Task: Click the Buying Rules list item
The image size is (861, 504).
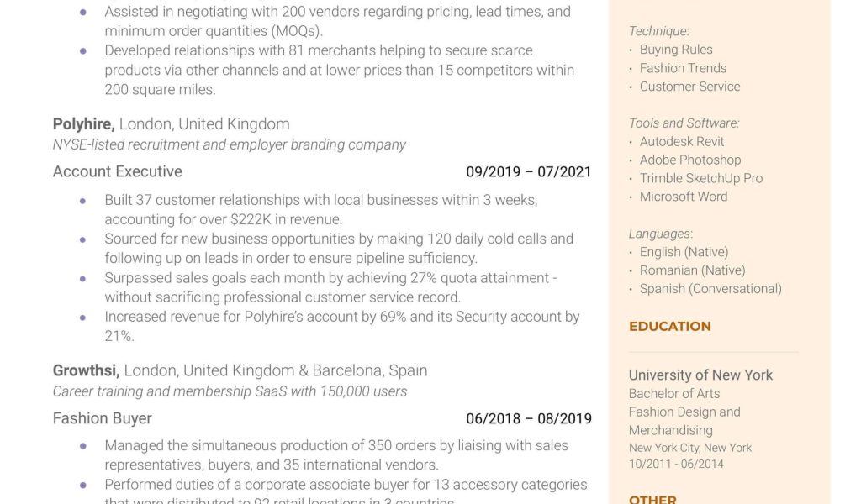Action: point(675,50)
